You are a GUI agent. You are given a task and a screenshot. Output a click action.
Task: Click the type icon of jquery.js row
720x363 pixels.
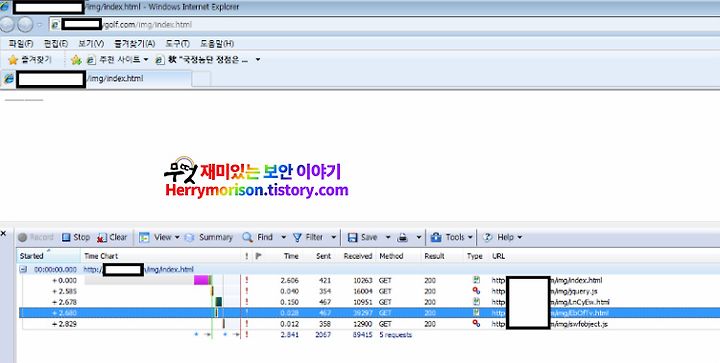point(476,291)
